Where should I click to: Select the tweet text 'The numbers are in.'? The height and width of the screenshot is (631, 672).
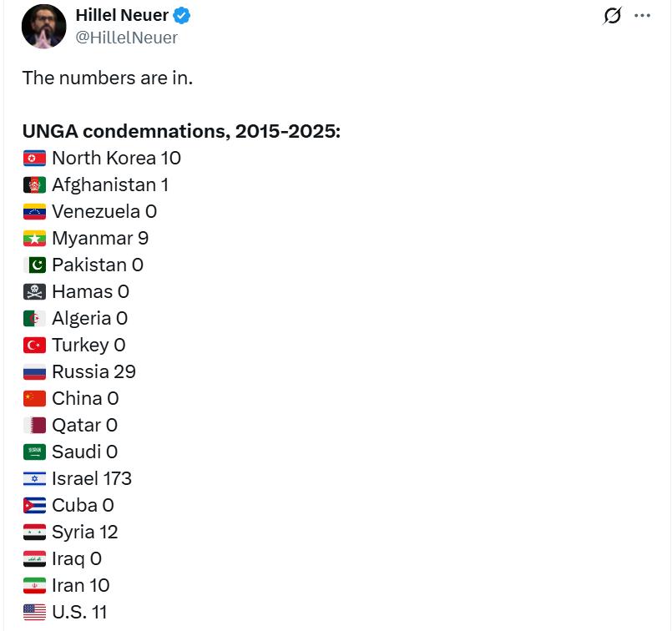(107, 78)
